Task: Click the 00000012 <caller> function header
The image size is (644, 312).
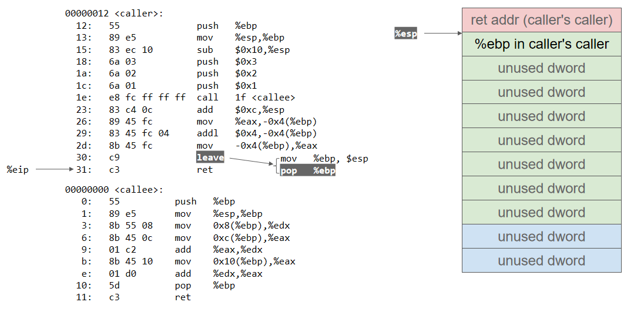Action: pos(114,13)
